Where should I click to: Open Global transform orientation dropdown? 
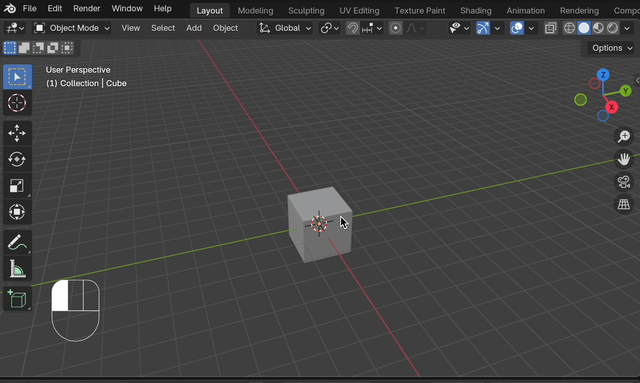coord(285,28)
